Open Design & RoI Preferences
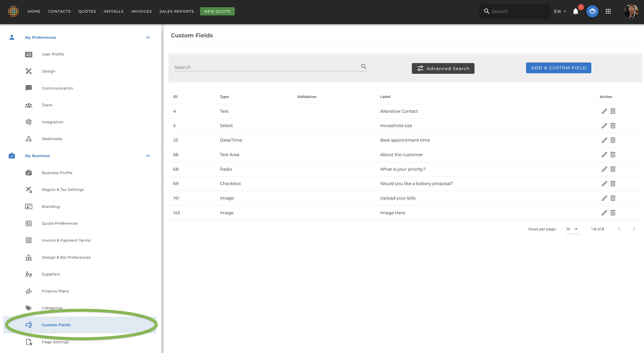644x353 pixels. coord(66,257)
